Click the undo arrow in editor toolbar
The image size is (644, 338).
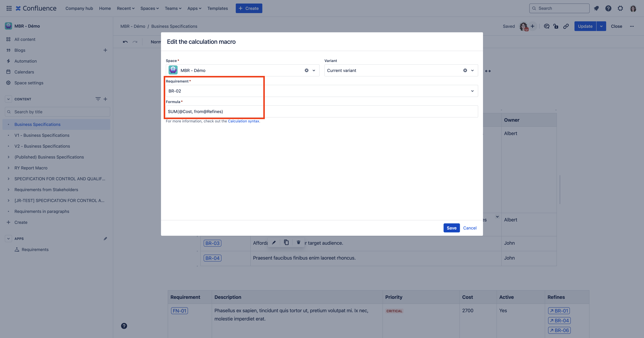click(125, 42)
